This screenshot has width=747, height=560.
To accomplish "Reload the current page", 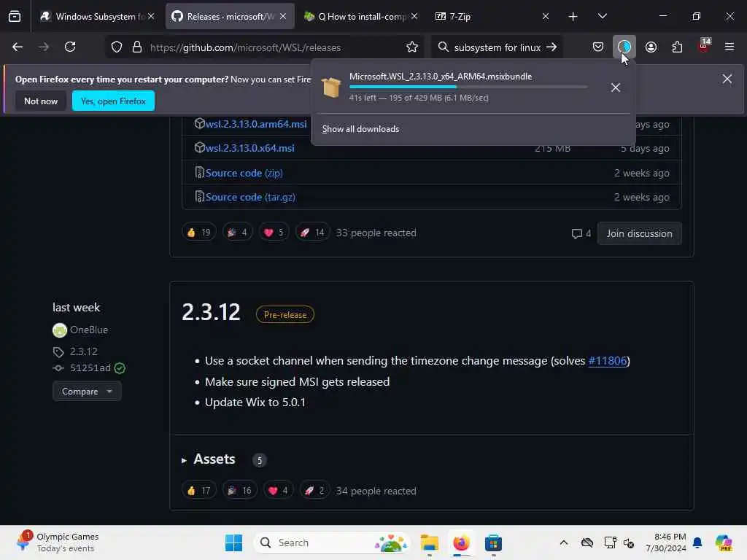I will [x=70, y=47].
